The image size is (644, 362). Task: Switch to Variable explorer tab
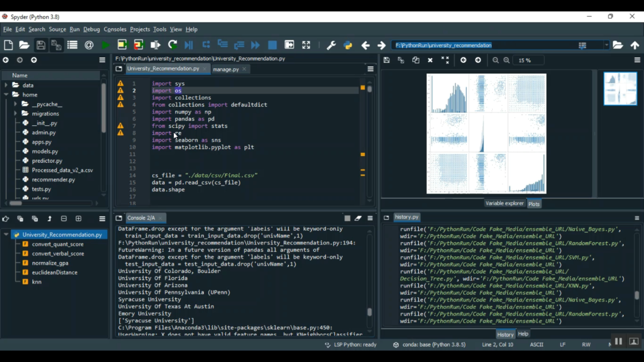click(x=504, y=203)
